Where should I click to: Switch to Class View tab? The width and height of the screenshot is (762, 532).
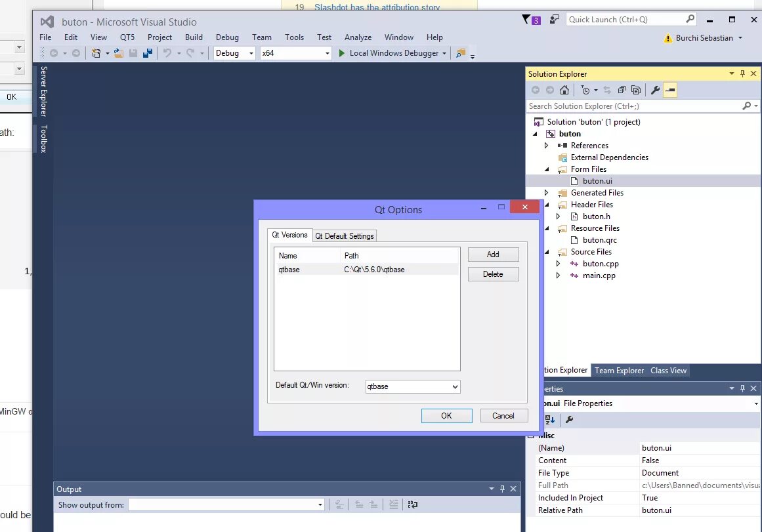click(668, 370)
